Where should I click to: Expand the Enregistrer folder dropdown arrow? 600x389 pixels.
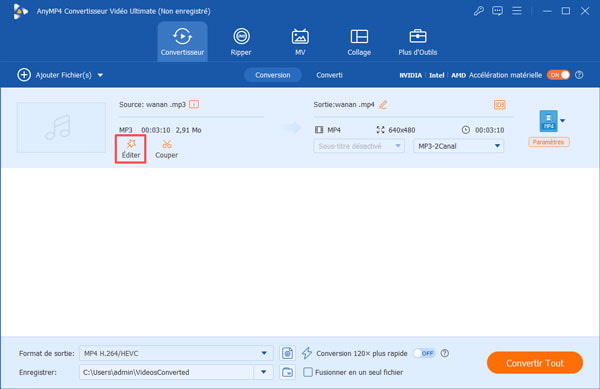point(263,372)
